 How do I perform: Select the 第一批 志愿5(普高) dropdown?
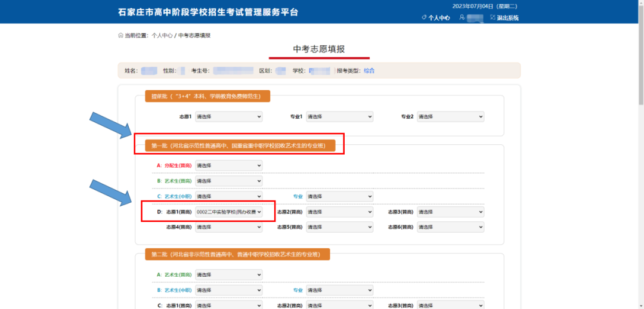[339, 227]
